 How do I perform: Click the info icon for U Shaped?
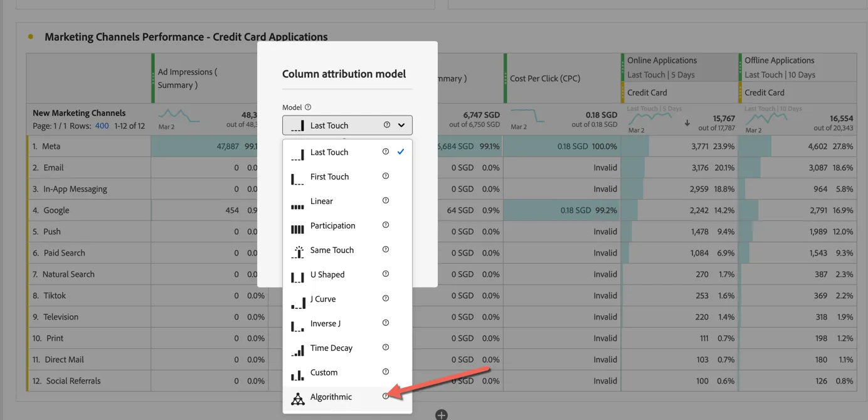coord(386,274)
